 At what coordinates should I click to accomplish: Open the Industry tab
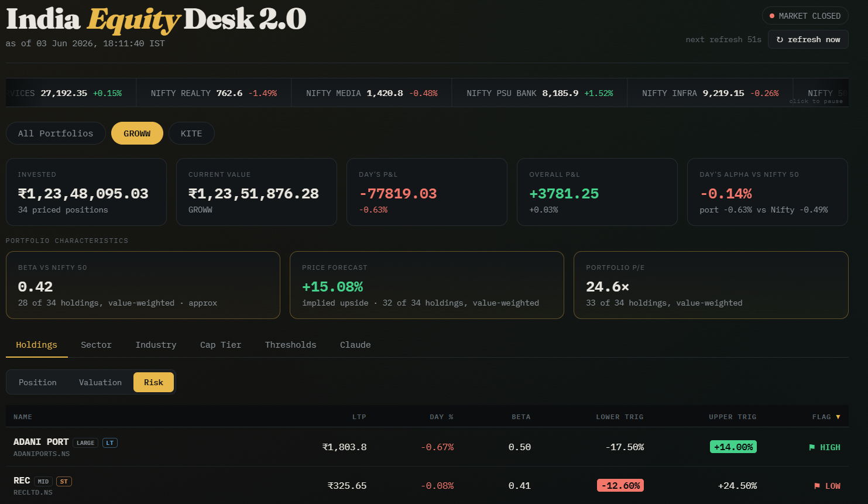tap(156, 345)
